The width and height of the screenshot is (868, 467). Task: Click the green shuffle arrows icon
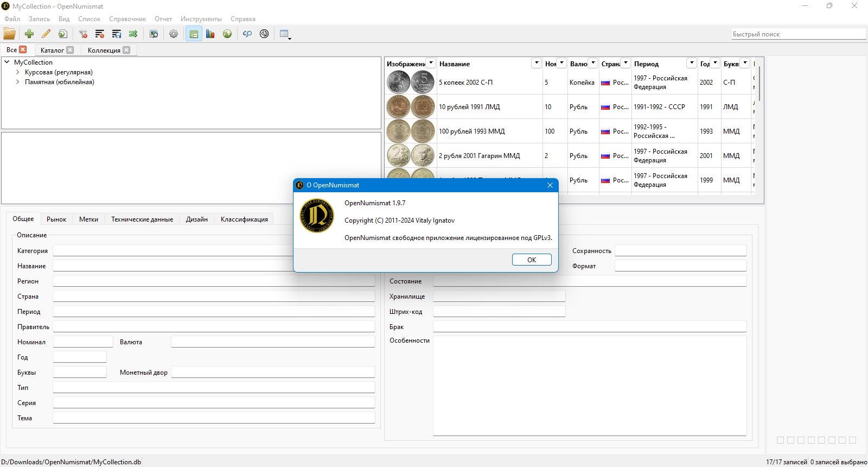click(133, 34)
